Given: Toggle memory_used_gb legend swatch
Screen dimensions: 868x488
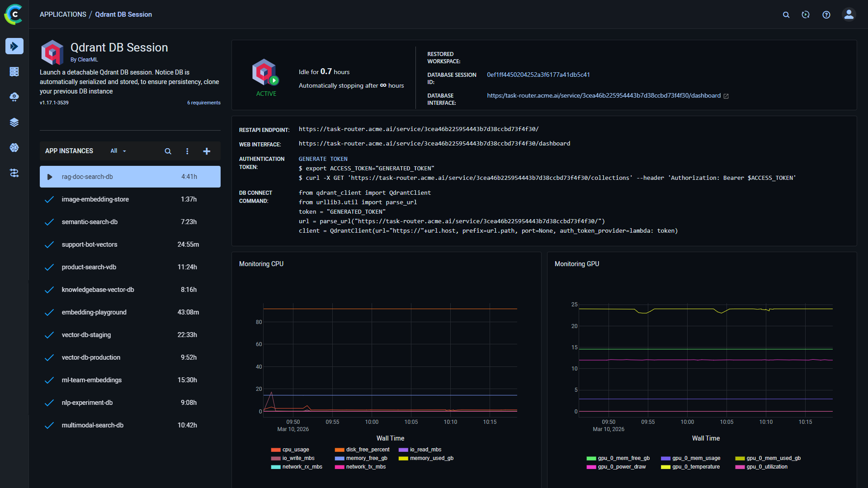Looking at the screenshot, I should click(x=403, y=459).
